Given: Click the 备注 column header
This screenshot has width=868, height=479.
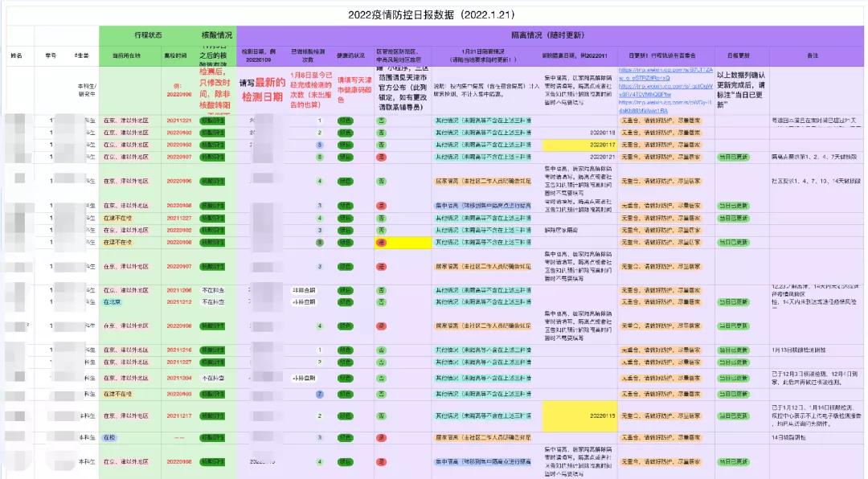Looking at the screenshot, I should tap(813, 55).
